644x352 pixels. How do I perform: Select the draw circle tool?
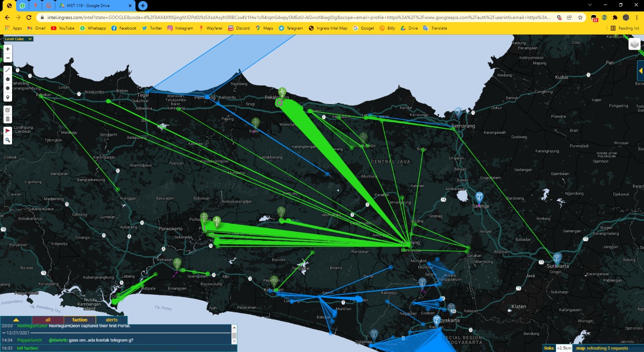(x=8, y=88)
